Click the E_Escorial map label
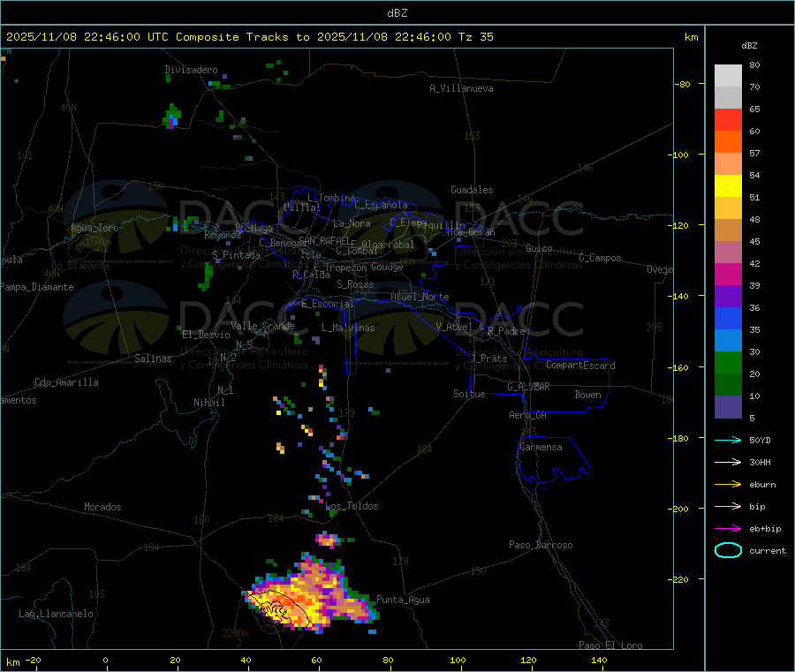The width and height of the screenshot is (795, 672). [x=328, y=304]
